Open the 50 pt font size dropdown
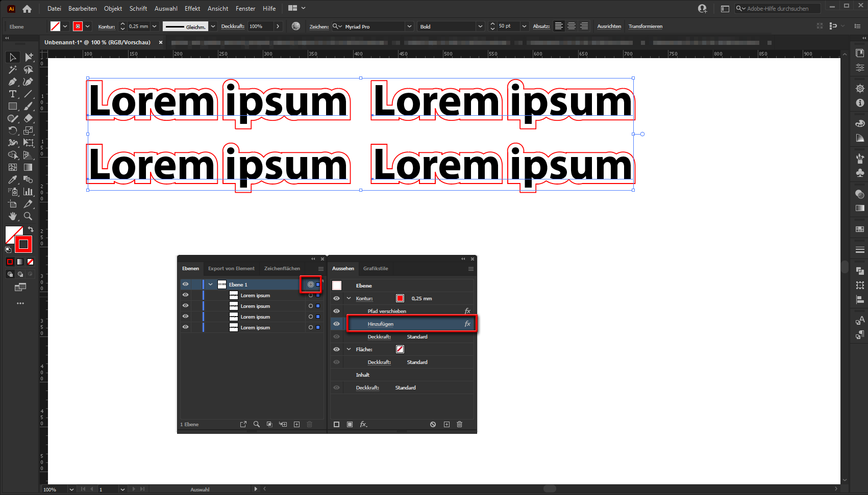The width and height of the screenshot is (868, 495). click(524, 26)
